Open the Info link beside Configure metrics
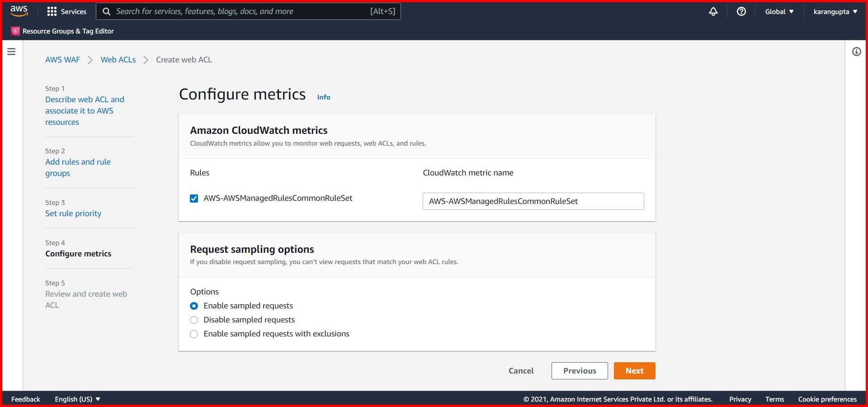 pos(323,97)
